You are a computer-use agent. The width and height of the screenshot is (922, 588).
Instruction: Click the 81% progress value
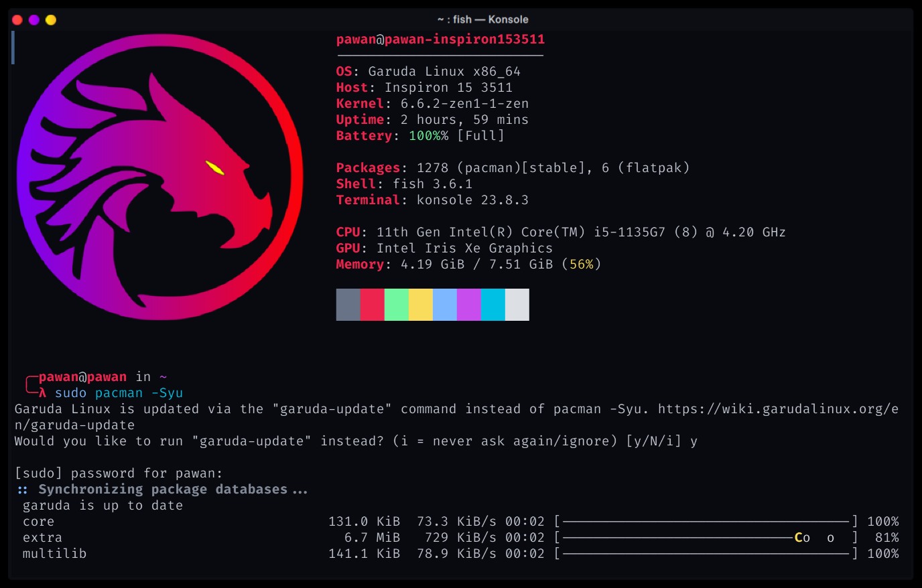887,538
